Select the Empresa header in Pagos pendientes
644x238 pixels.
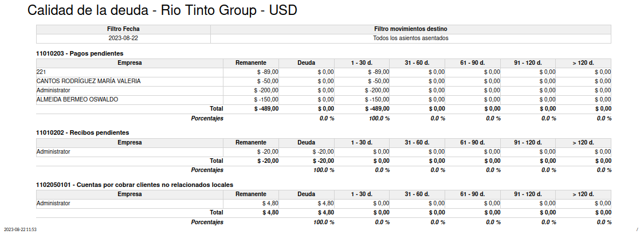[x=130, y=63]
